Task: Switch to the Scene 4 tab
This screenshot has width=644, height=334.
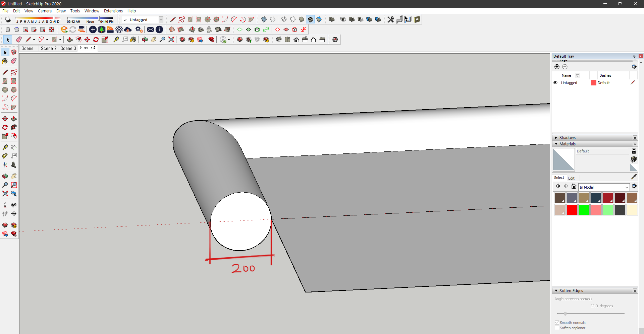Action: click(x=88, y=48)
